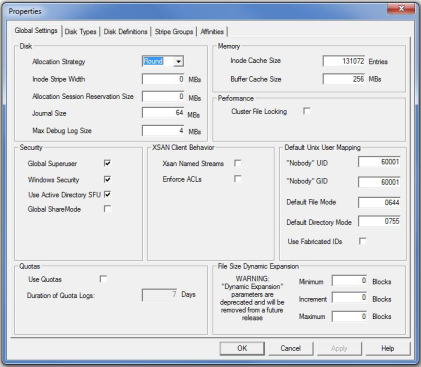Click the OK button
The width and height of the screenshot is (421, 367).
pos(242,348)
